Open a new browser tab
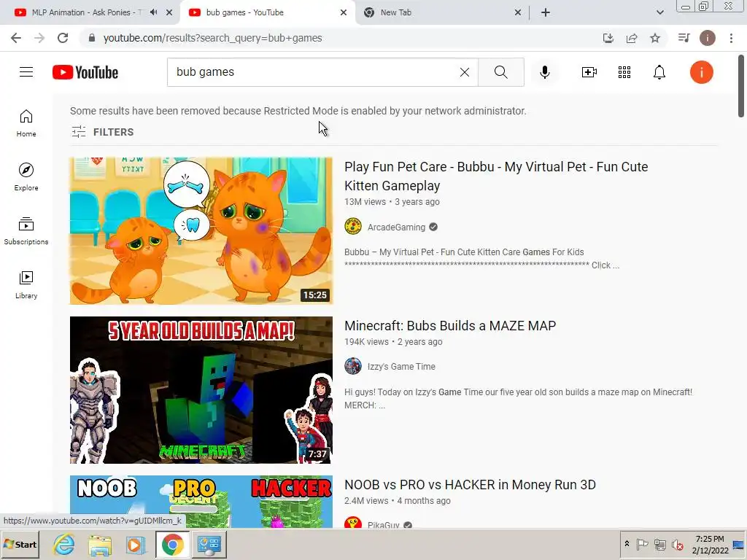 coord(546,12)
